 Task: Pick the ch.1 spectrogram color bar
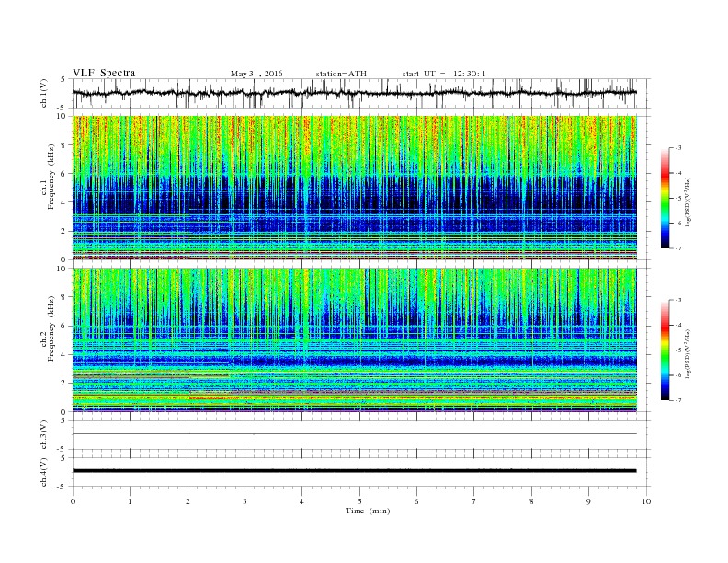click(665, 198)
